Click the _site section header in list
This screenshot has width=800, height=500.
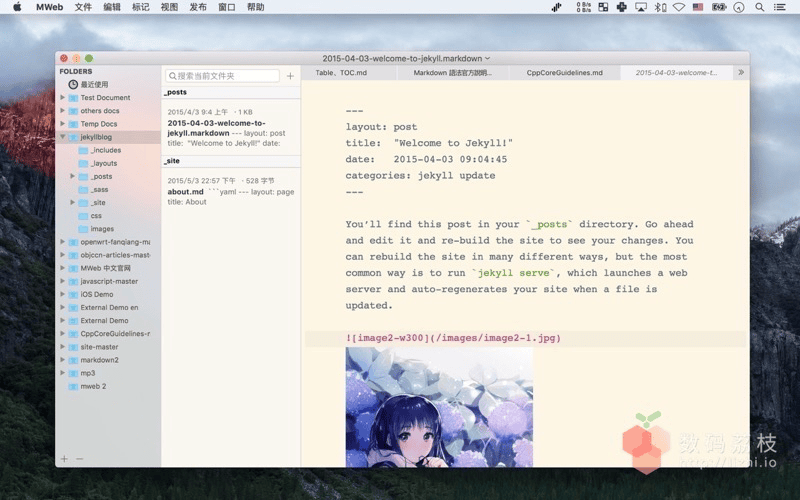231,161
